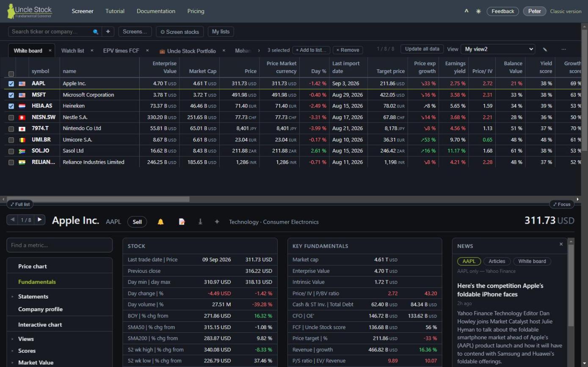
Task: Close the Watch list tab
Action: [x=92, y=50]
